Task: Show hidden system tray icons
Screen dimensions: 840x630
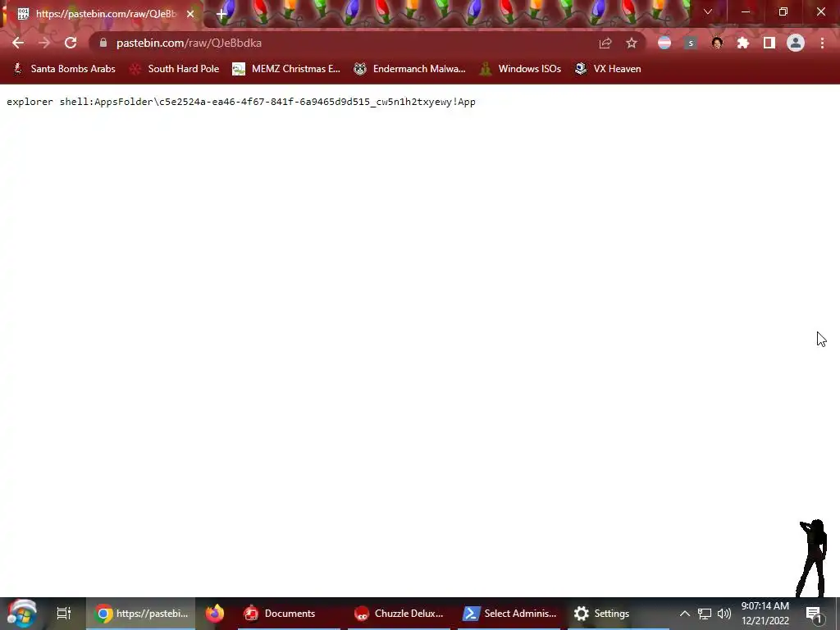Action: [x=685, y=614]
